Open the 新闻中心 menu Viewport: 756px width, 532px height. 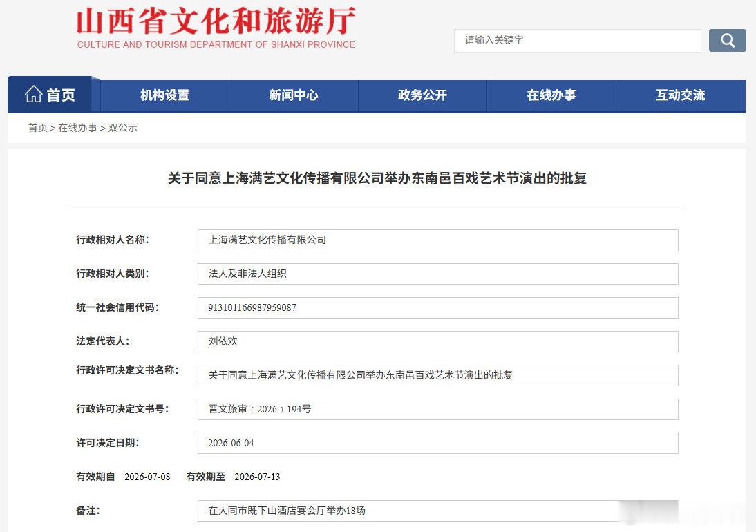(x=294, y=95)
